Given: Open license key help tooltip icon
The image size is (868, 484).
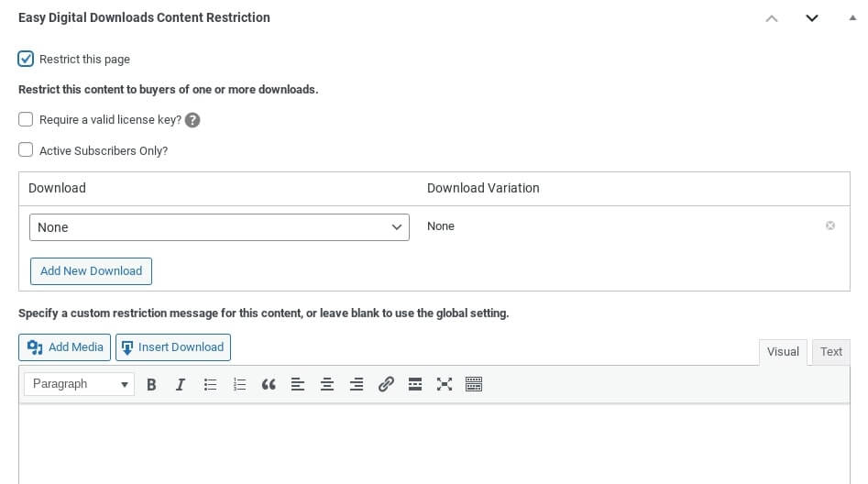Looking at the screenshot, I should pyautogui.click(x=192, y=120).
